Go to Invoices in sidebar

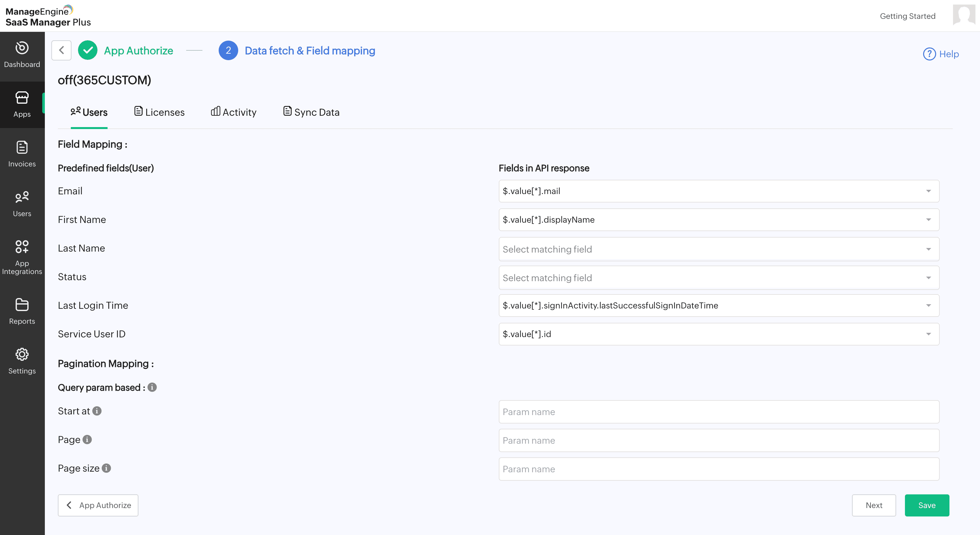(22, 154)
